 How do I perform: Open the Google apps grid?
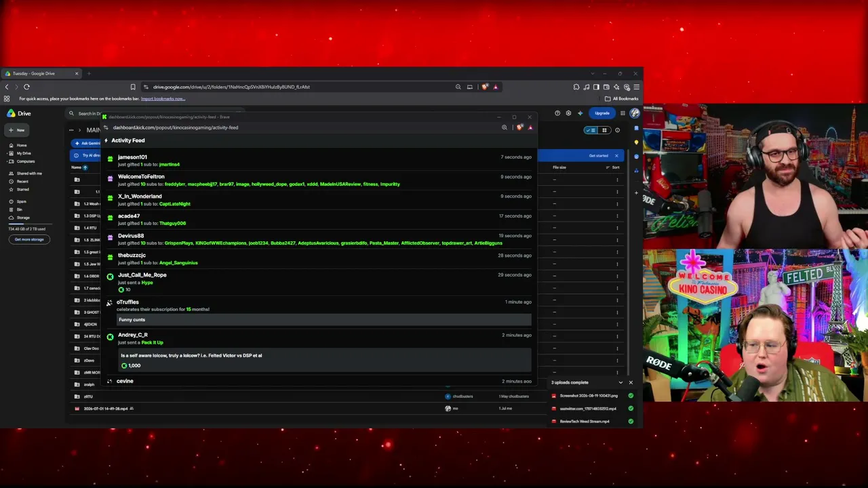pos(623,113)
